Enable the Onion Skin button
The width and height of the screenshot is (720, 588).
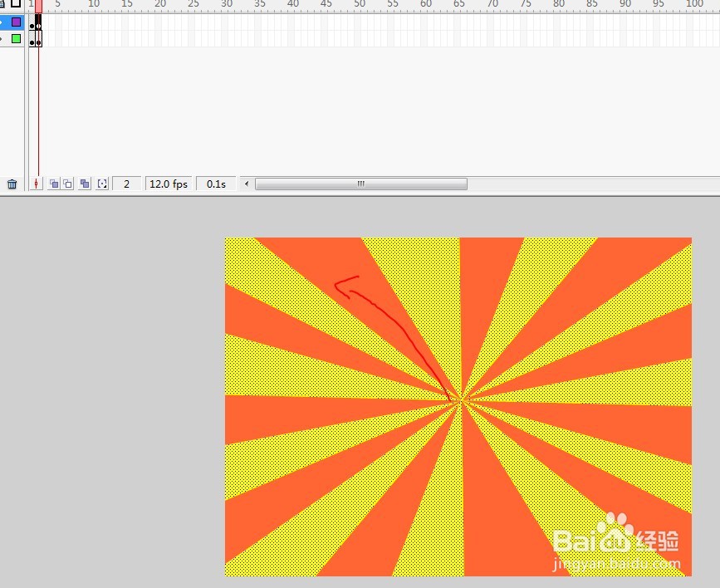[54, 184]
